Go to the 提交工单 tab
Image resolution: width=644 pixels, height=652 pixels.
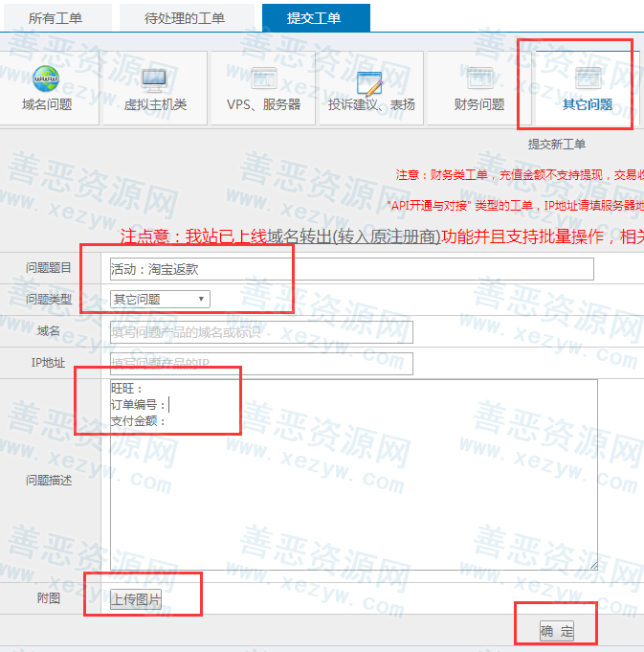click(x=314, y=18)
